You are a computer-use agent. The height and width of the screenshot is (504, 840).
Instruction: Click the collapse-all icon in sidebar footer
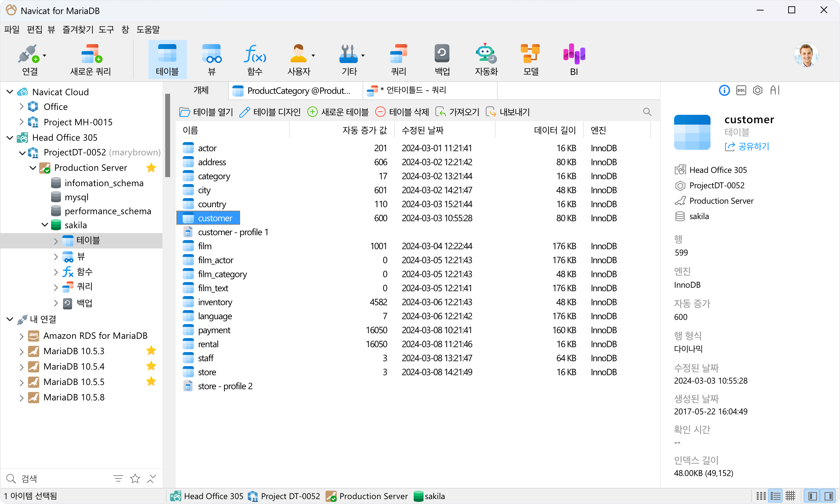point(152,478)
